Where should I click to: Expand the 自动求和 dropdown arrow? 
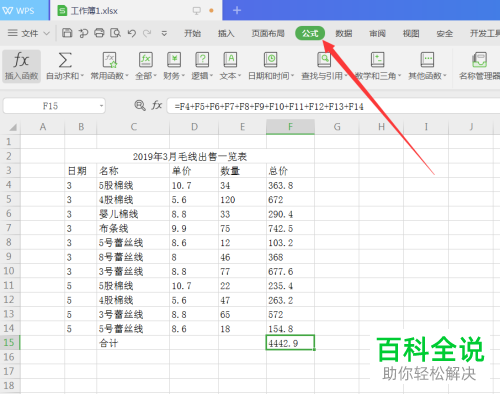coord(82,76)
